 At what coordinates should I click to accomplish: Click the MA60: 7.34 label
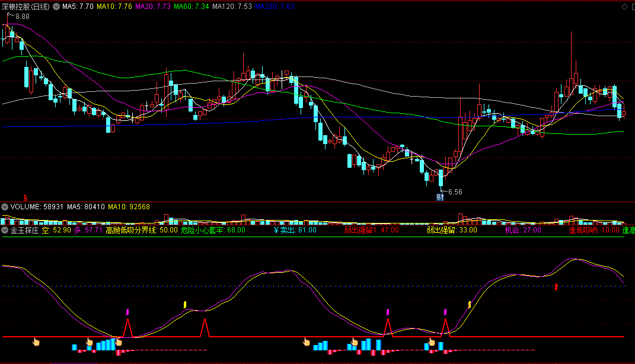pyautogui.click(x=191, y=7)
